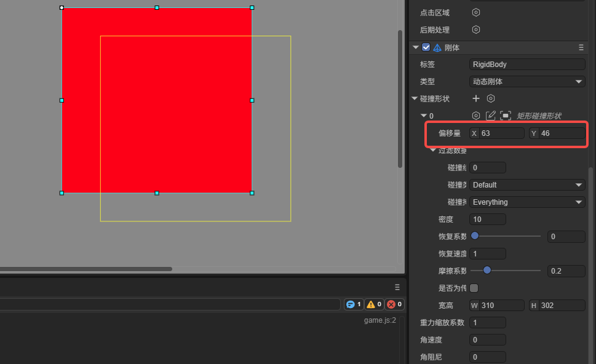Toggle the error message filter in console
This screenshot has width=596, height=364.
coord(394,304)
